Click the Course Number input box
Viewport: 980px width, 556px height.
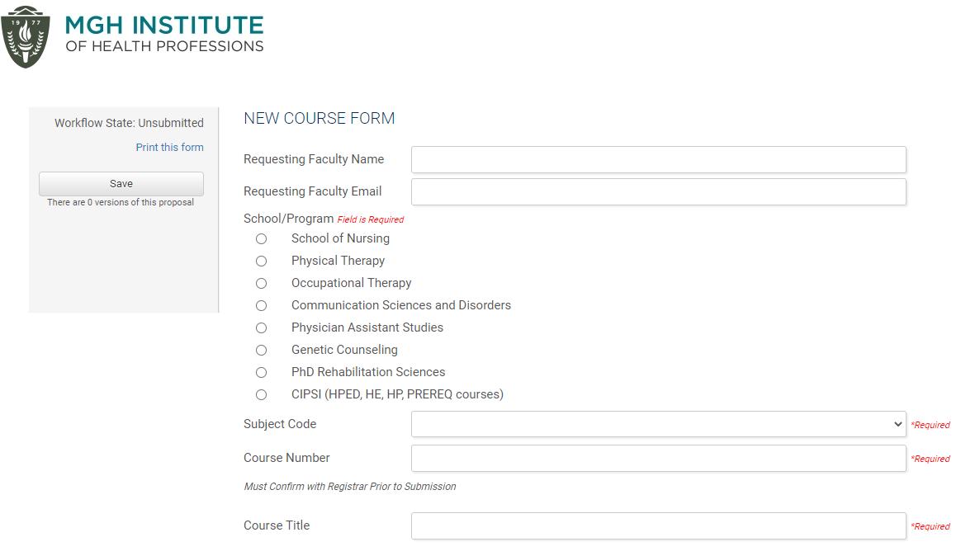click(658, 458)
